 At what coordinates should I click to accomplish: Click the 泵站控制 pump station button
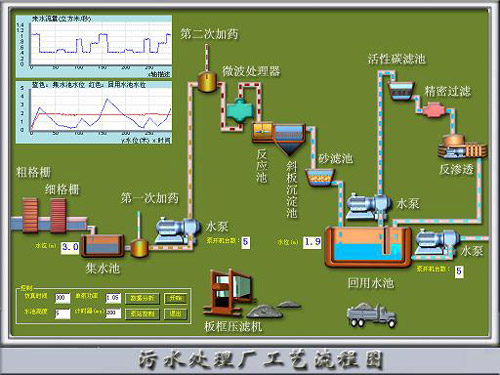pos(142,314)
